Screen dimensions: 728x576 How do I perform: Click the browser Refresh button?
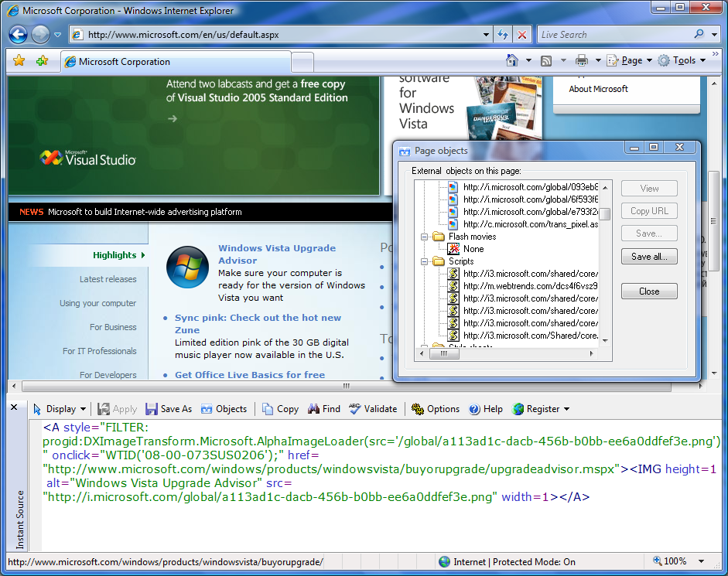click(x=503, y=35)
